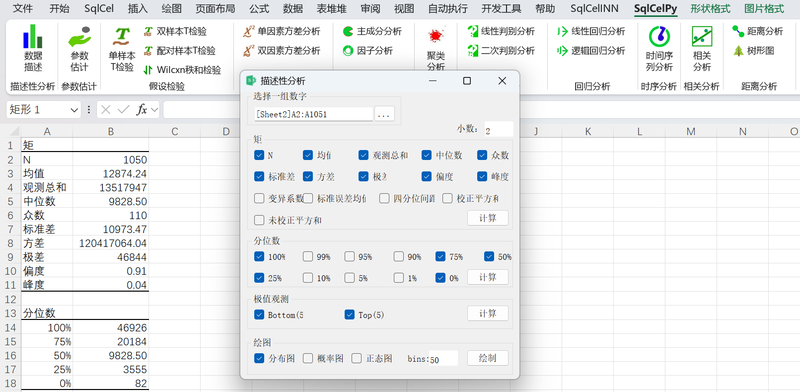Open the 数据描述 data description tool

pyautogui.click(x=33, y=49)
